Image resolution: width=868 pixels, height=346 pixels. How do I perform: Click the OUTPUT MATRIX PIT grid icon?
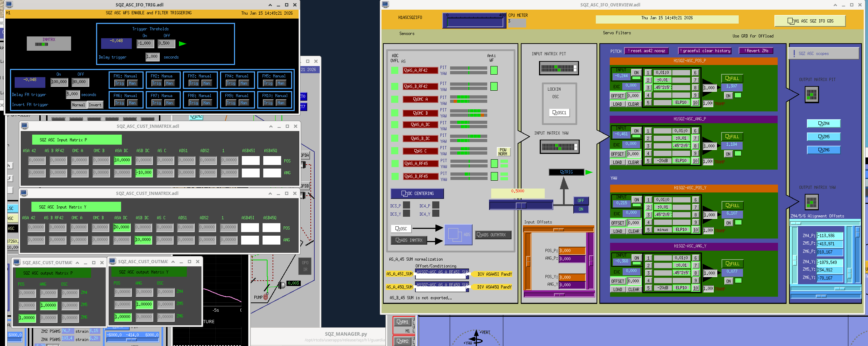pyautogui.click(x=811, y=95)
